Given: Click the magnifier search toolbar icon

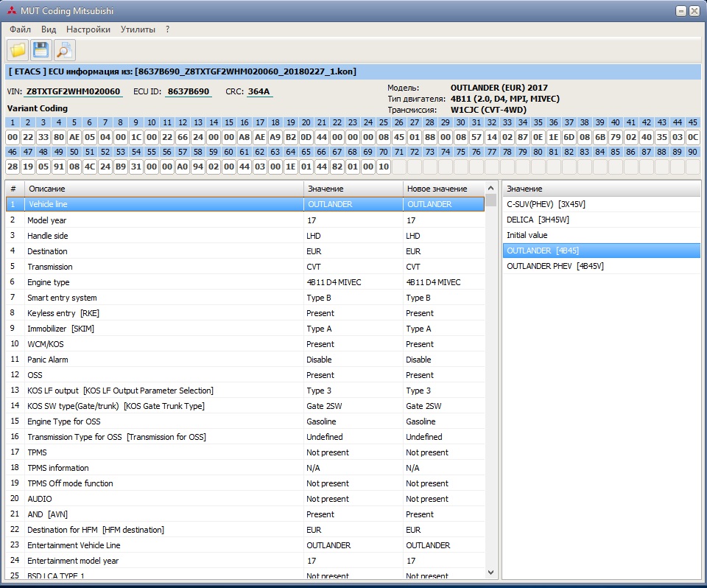Looking at the screenshot, I should pos(65,50).
